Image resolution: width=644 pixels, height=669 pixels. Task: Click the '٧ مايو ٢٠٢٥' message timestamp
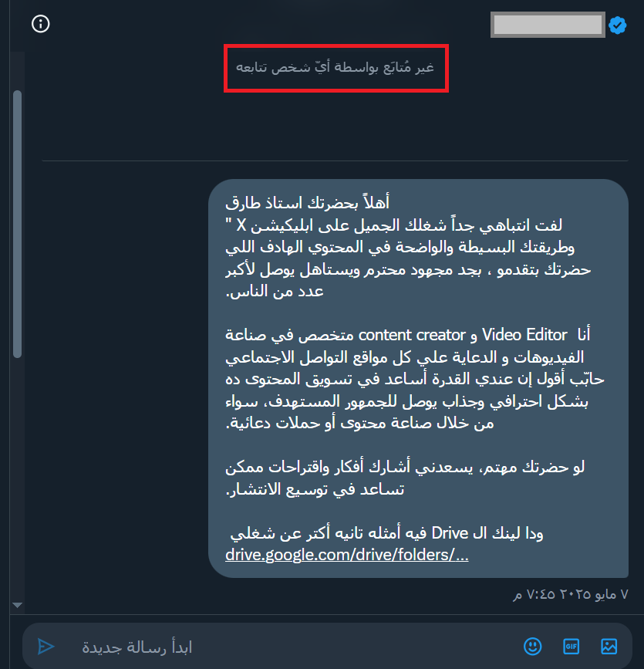(x=571, y=594)
